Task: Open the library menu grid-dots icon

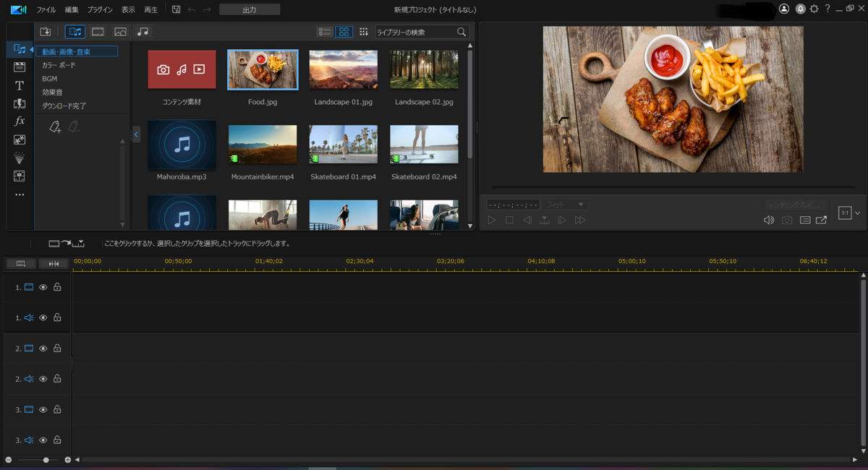Action: 364,32
